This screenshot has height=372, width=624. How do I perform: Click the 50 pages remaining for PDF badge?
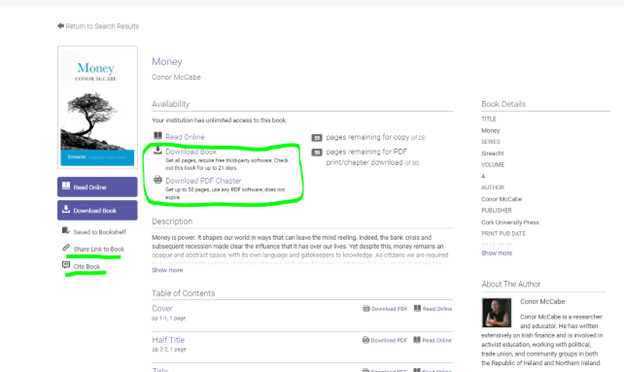coord(316,152)
